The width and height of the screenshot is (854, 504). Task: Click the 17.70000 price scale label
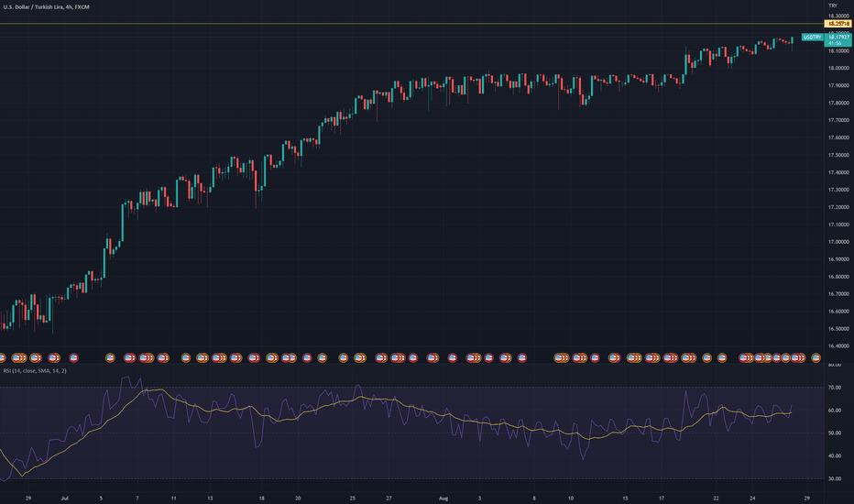point(838,120)
